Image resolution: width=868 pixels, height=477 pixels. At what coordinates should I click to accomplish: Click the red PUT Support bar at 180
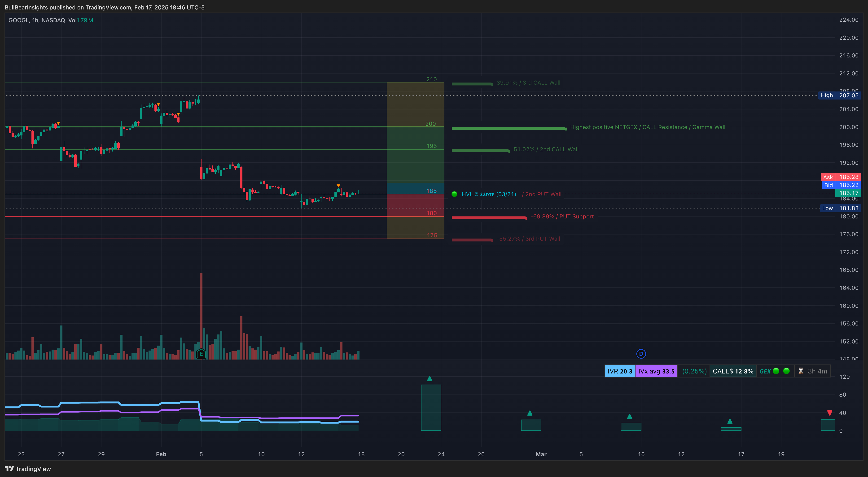[489, 218]
